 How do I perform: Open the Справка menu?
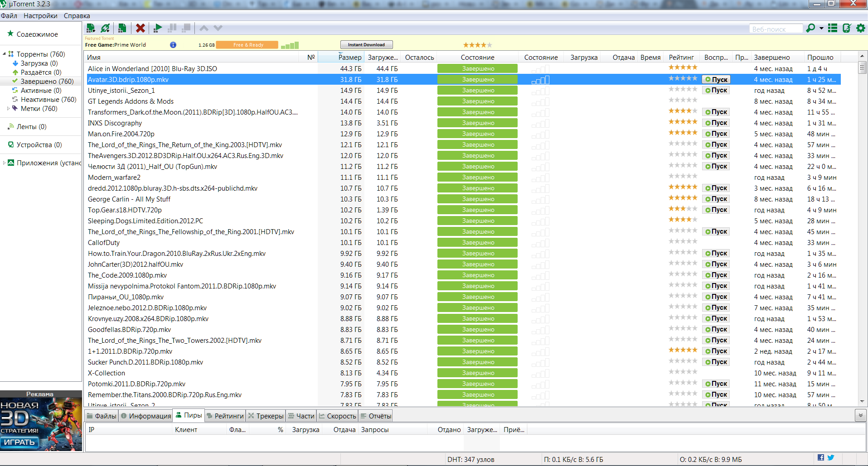click(77, 16)
